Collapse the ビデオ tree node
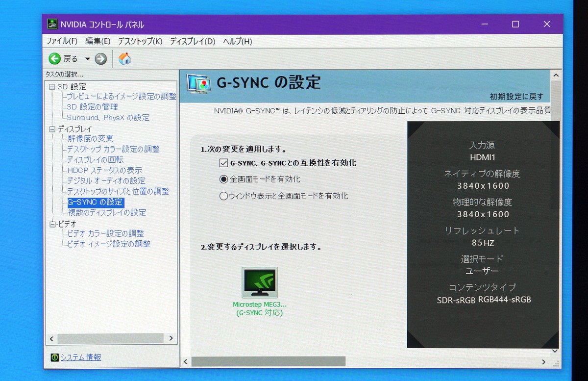 (52, 224)
